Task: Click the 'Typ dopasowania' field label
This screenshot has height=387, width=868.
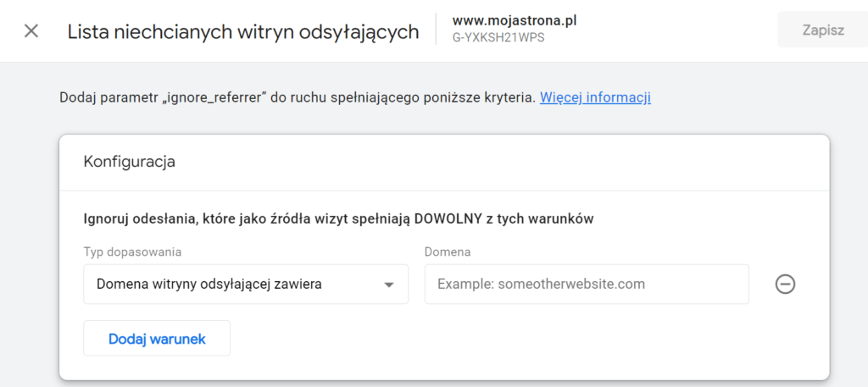Action: point(132,252)
